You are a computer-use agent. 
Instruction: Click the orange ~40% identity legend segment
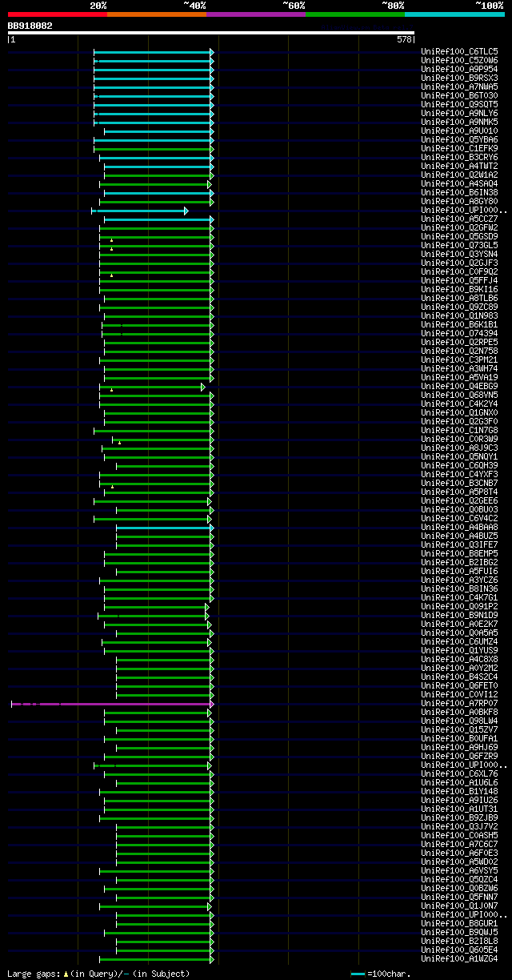click(x=157, y=14)
